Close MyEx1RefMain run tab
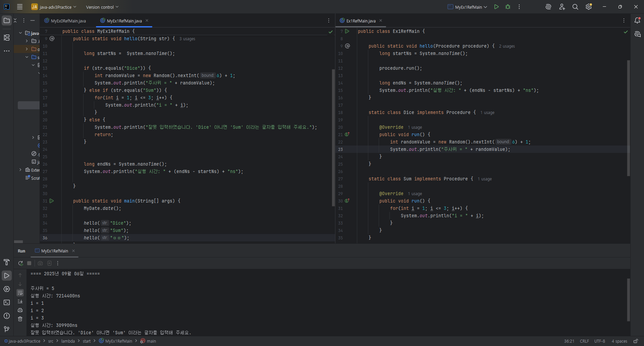This screenshot has width=644, height=346. (73, 251)
